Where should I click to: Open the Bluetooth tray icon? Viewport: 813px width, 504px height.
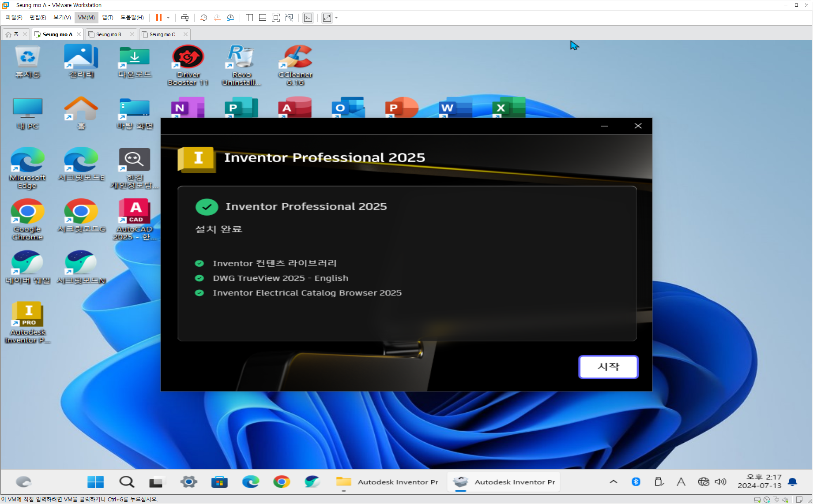[x=636, y=482]
